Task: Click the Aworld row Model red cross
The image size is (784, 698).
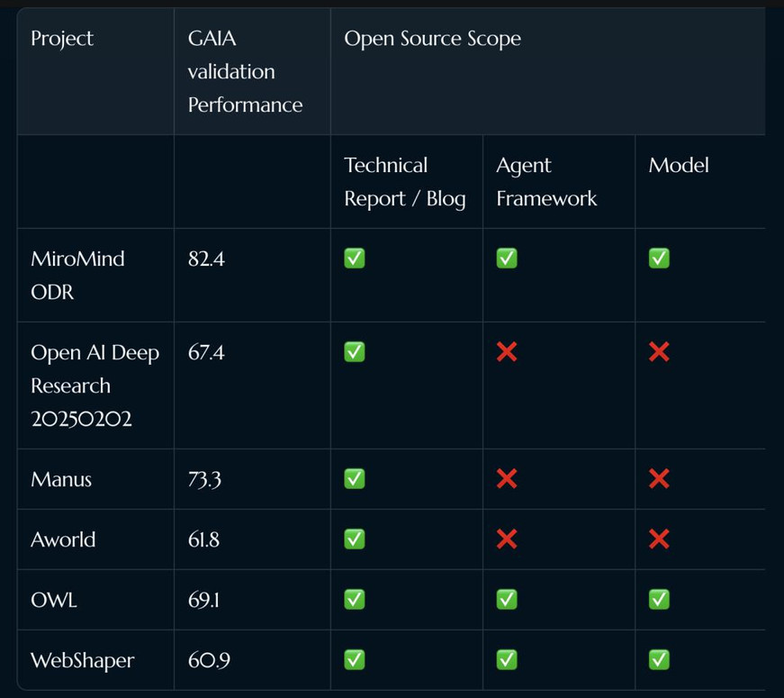Action: 659,539
